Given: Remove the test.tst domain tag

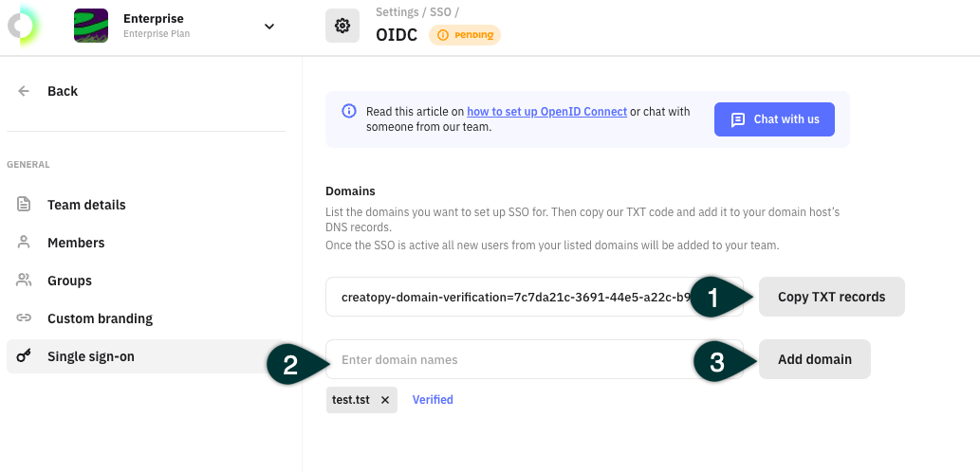Looking at the screenshot, I should coord(385,400).
